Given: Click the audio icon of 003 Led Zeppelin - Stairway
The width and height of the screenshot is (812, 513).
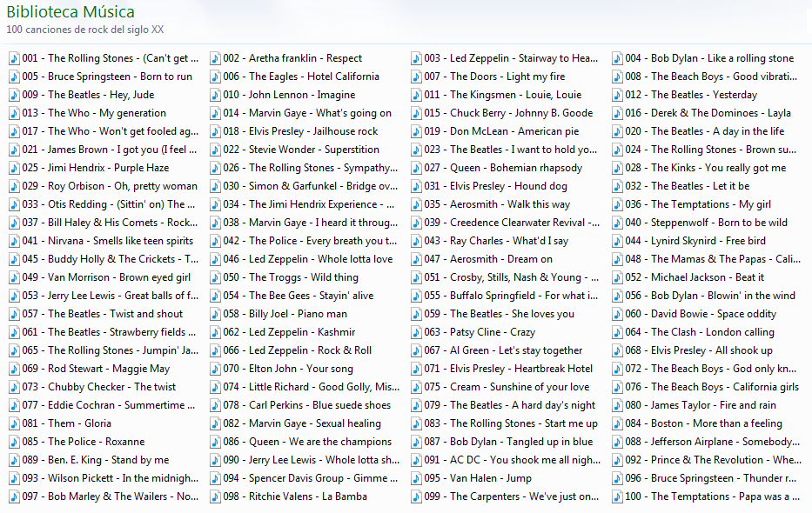Looking at the screenshot, I should point(416,58).
